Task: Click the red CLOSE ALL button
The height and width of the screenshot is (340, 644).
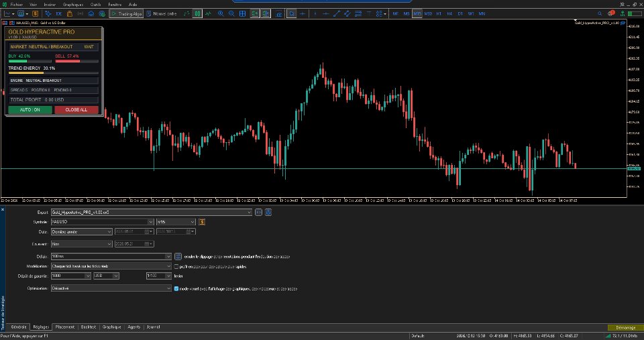Action: 76,109
